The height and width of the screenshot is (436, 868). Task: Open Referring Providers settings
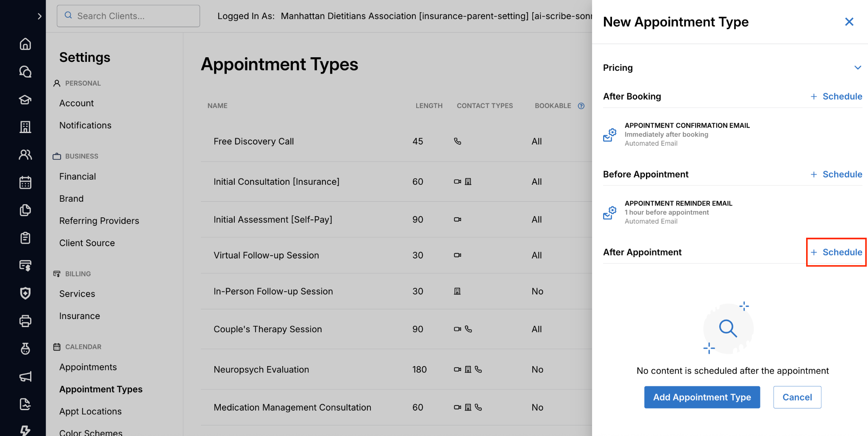point(99,221)
